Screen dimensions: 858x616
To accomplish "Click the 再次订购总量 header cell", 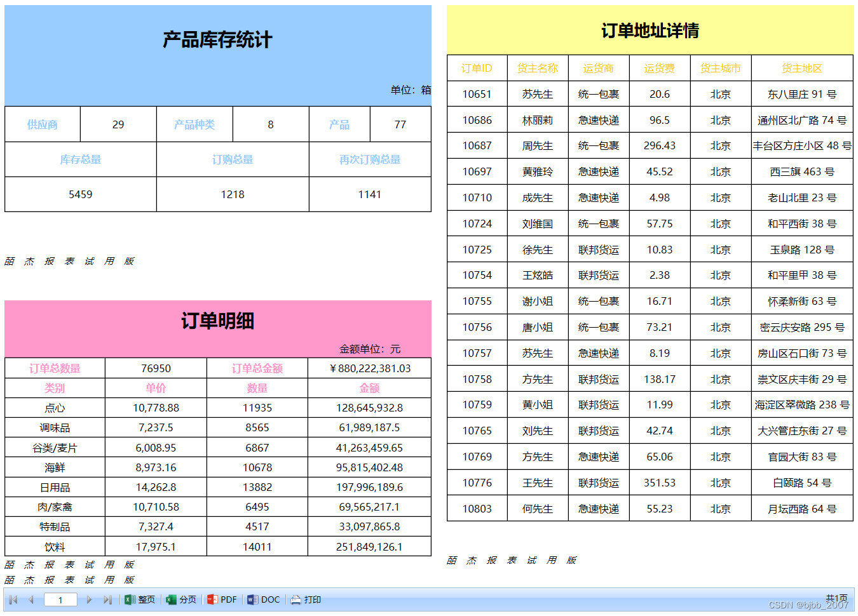I will point(370,159).
